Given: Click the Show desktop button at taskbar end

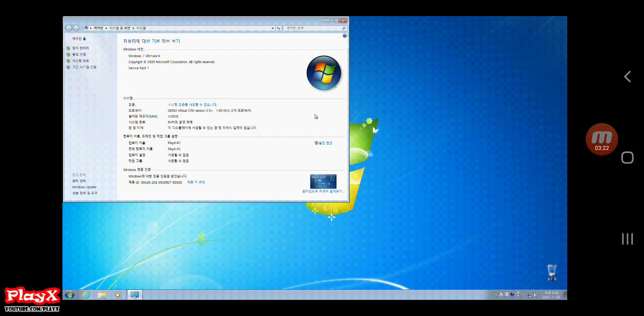Looking at the screenshot, I should tap(565, 295).
